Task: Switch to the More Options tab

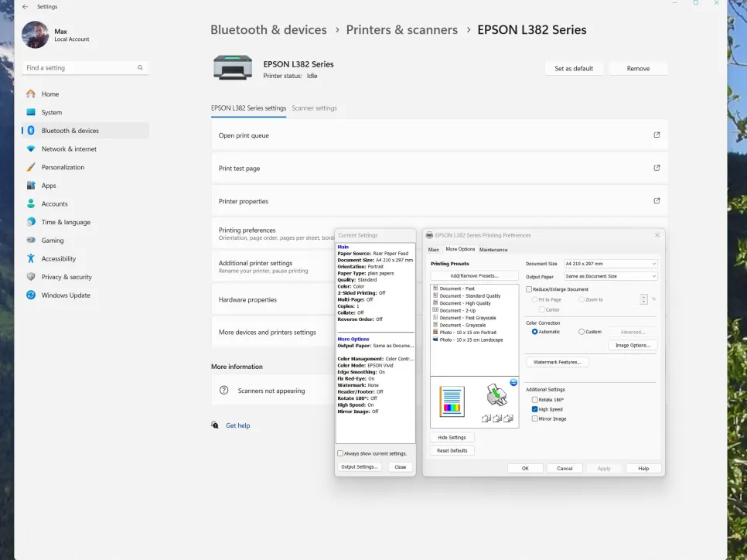Action: point(460,249)
